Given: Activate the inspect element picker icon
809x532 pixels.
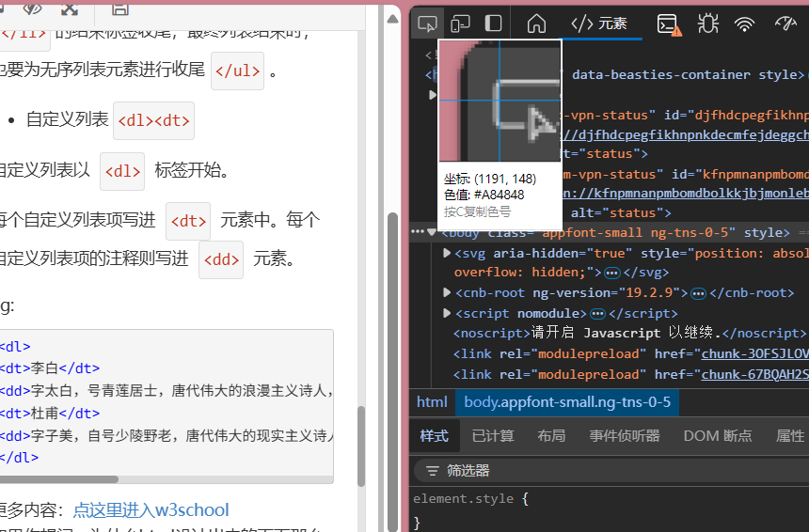Looking at the screenshot, I should [x=427, y=23].
